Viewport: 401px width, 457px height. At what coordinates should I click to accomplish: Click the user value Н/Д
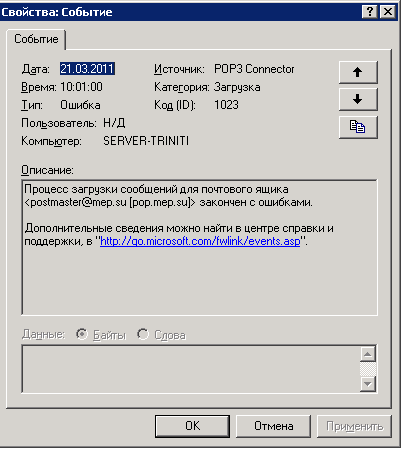pos(114,123)
